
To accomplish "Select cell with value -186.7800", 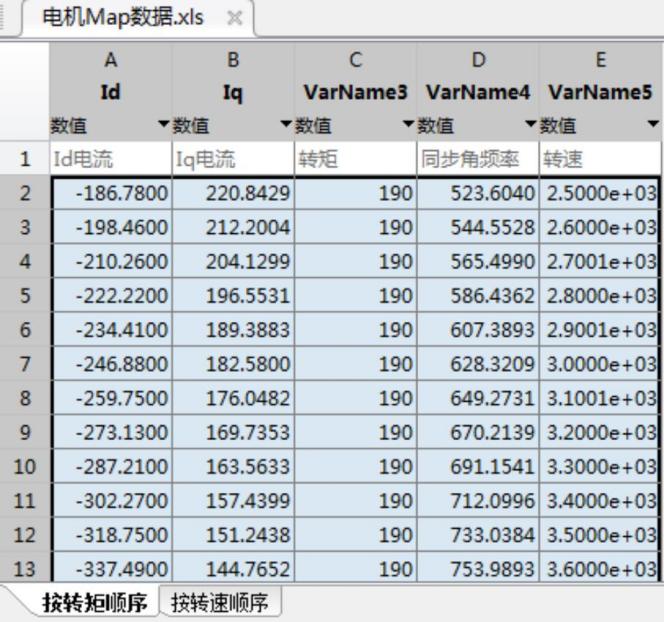I will click(112, 194).
